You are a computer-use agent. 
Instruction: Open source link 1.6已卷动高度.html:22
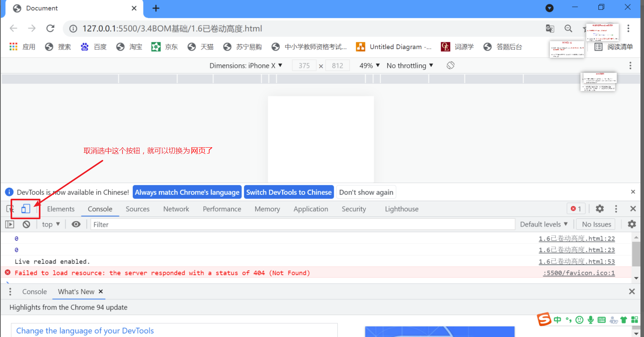[577, 238]
